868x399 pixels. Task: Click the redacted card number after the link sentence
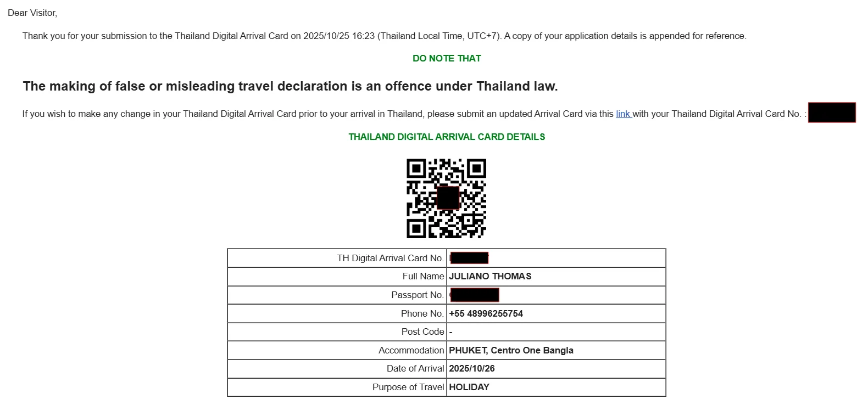831,113
